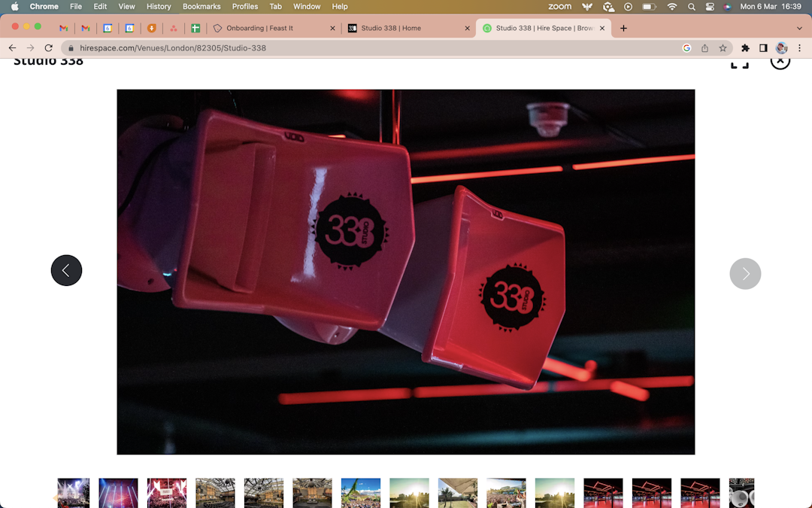Screen dimensions: 812x508
Task: Close the Onboarding | Feast It tab
Action: [x=332, y=28]
